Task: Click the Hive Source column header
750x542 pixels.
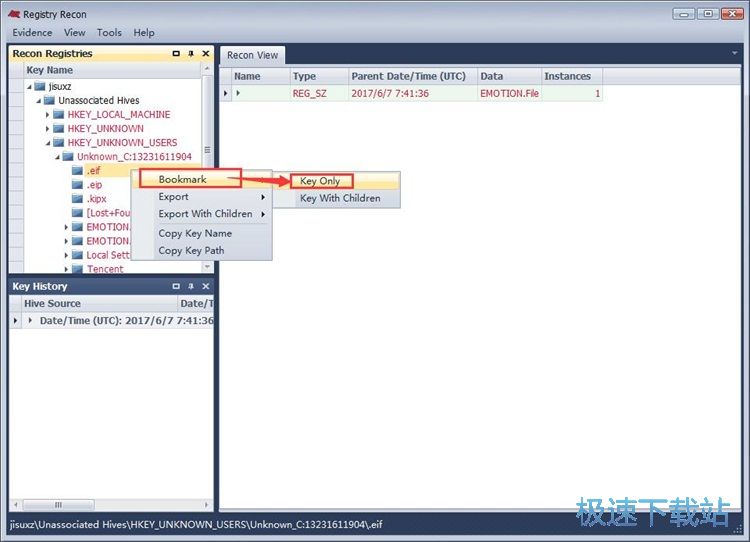Action: point(99,303)
